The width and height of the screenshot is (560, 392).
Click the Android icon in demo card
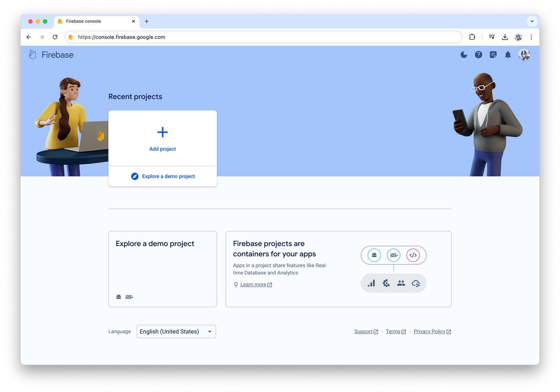pos(119,297)
